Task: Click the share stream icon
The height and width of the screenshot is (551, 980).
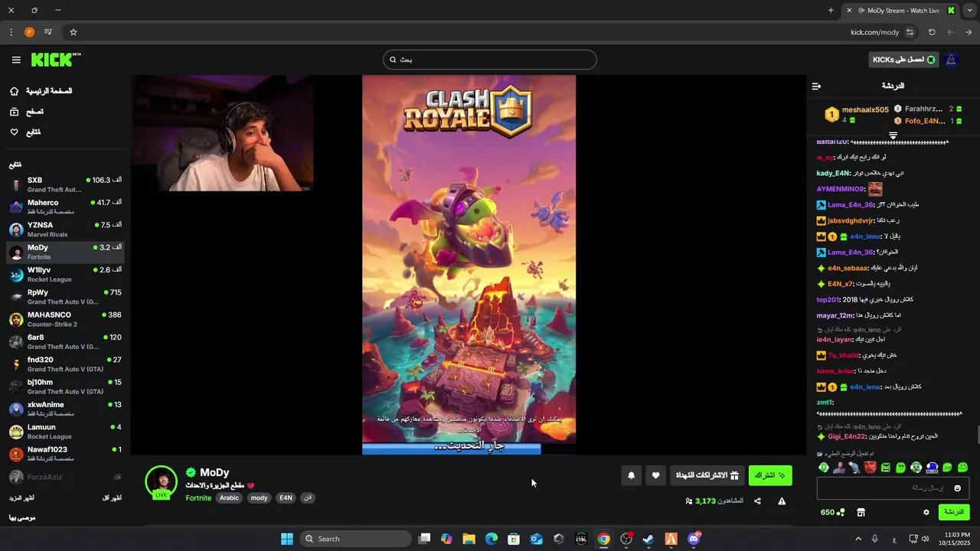Action: (757, 501)
